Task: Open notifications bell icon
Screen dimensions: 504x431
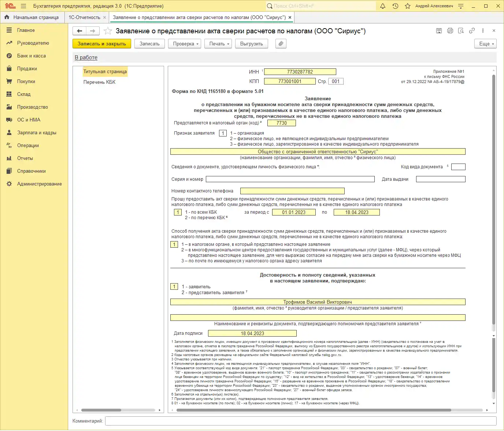Action: [383, 6]
